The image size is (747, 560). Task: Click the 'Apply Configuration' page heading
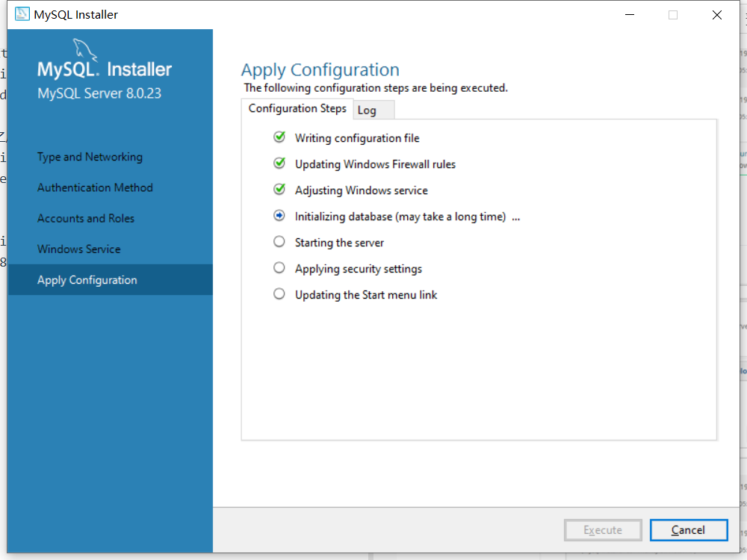(320, 70)
